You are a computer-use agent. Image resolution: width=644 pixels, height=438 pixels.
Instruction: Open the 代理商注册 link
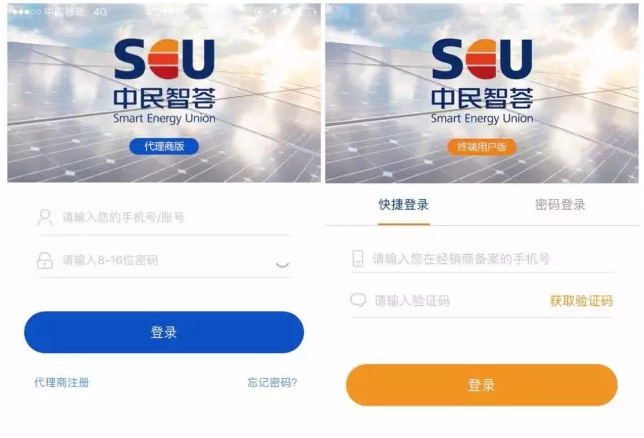click(62, 383)
